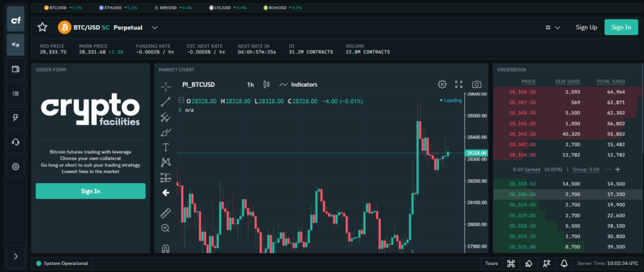This screenshot has height=272, width=644.
Task: Open the settings gear in sidebar
Action: (16, 166)
